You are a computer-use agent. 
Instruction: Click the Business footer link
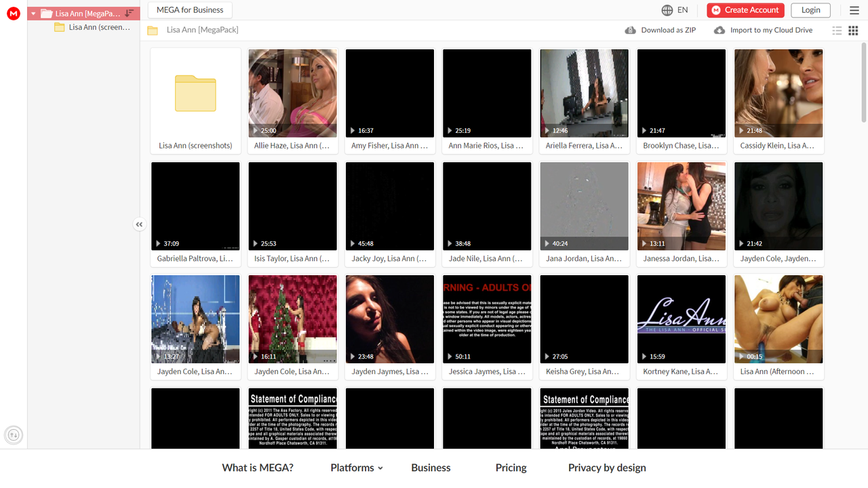[x=431, y=468]
